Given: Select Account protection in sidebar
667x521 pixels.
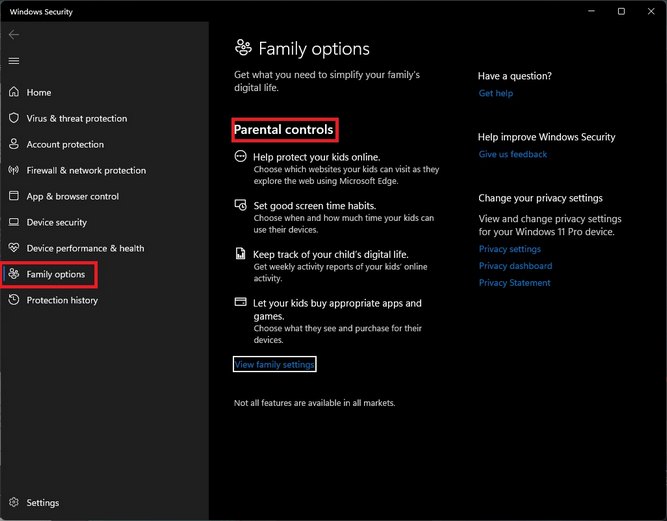Looking at the screenshot, I should click(65, 144).
